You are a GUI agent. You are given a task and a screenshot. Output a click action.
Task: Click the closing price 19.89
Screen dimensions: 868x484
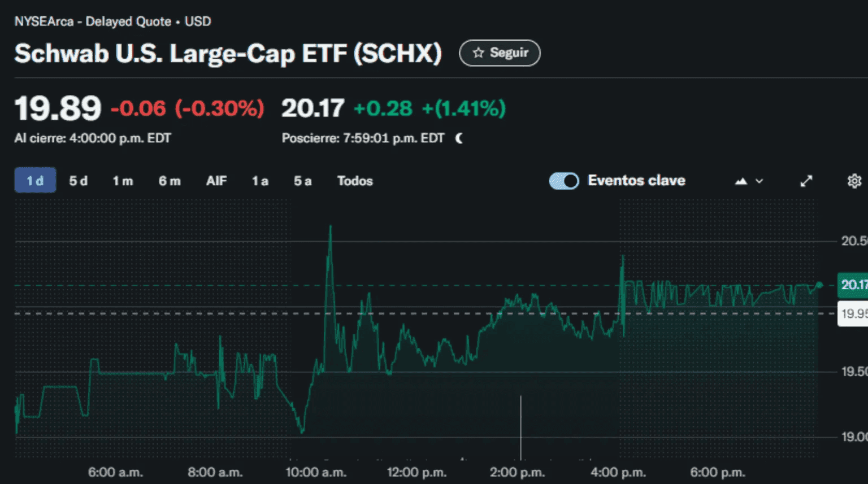point(58,108)
